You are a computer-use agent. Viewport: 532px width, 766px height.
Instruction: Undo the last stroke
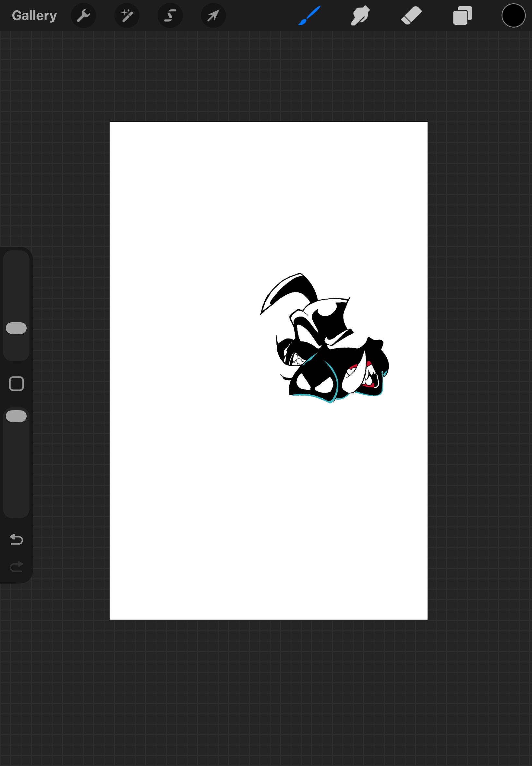pyautogui.click(x=16, y=539)
